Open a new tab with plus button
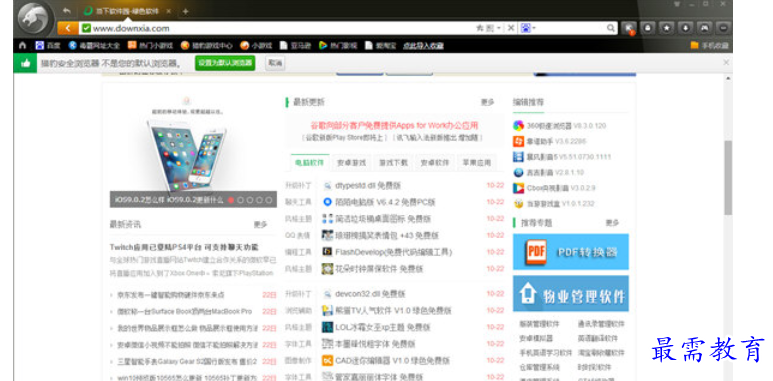The image size is (773, 381). tap(185, 11)
